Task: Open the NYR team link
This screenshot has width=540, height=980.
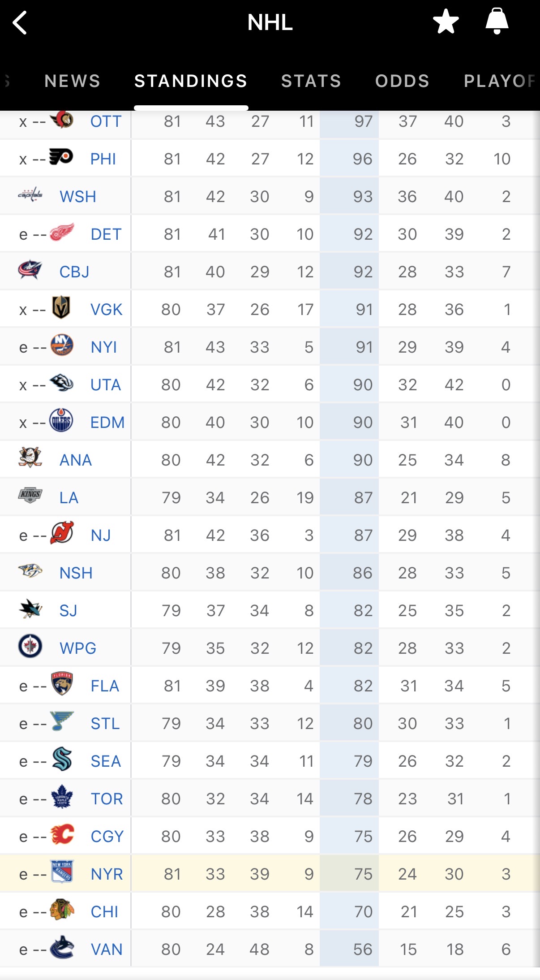Action: point(107,874)
